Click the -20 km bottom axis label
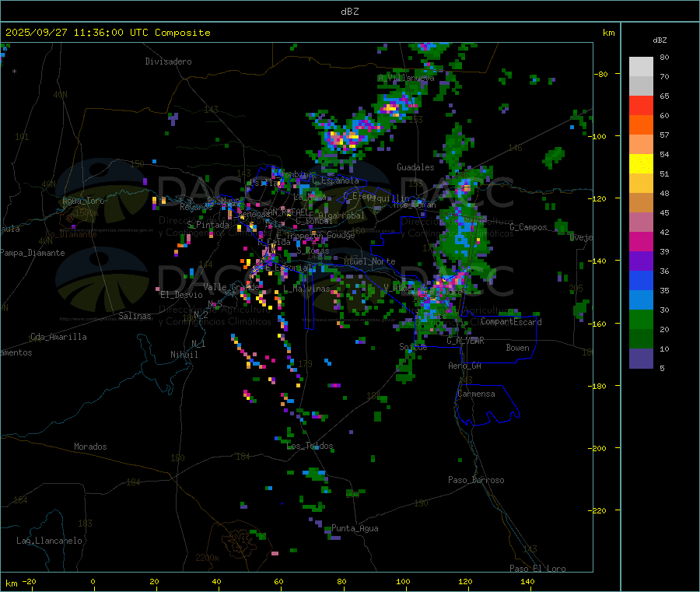 click(30, 582)
